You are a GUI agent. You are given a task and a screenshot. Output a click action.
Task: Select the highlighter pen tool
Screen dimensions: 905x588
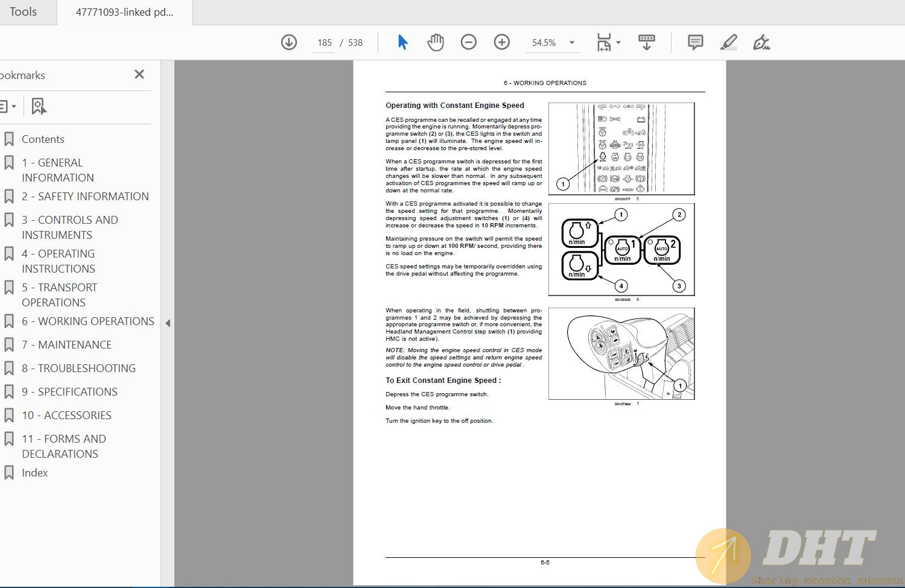point(728,42)
